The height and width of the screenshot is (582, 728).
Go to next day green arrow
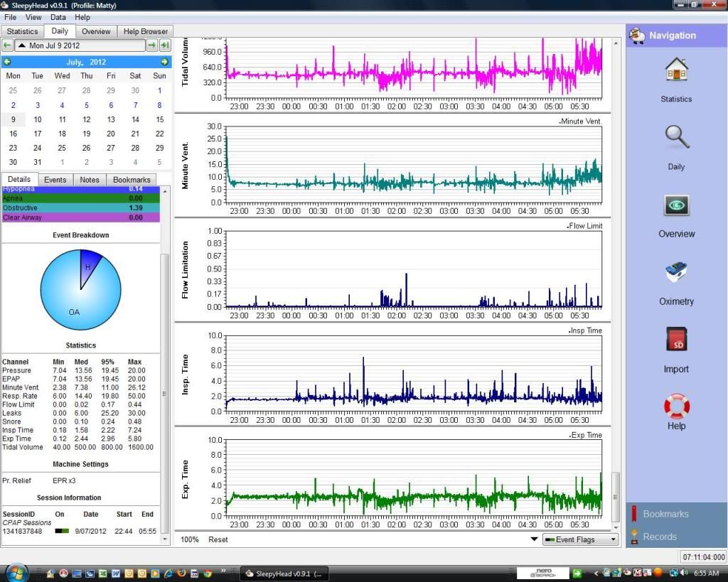tap(152, 45)
